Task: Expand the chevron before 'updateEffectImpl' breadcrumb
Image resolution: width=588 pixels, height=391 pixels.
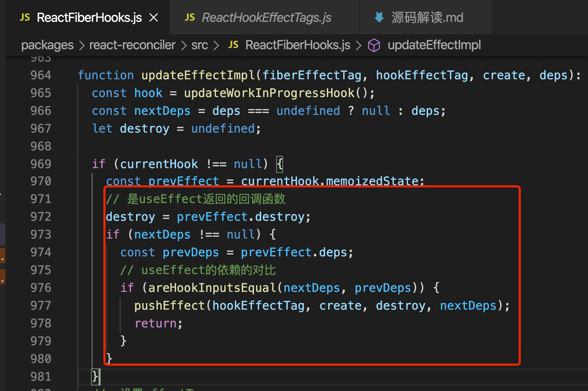Action: click(359, 45)
